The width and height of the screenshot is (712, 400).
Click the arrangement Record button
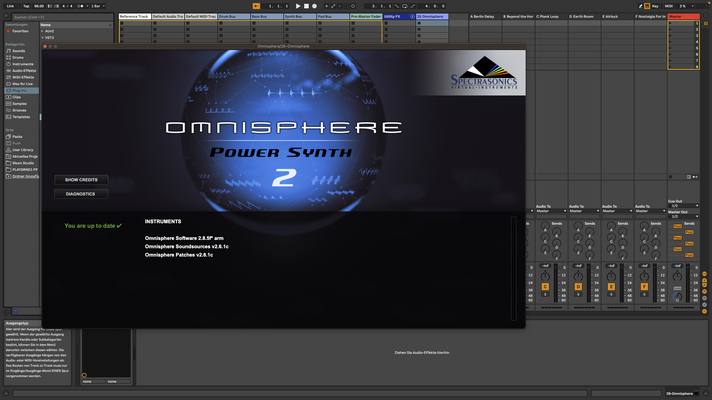click(314, 6)
